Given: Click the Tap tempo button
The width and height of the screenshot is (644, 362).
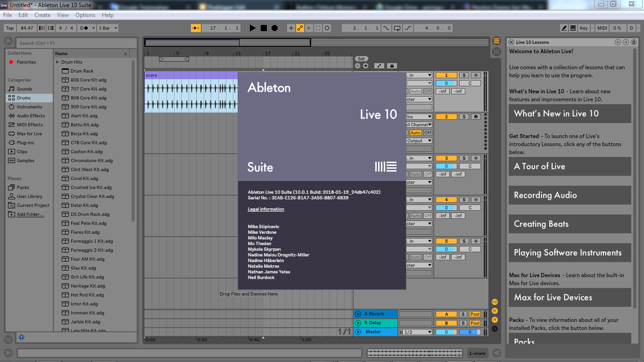Looking at the screenshot, I should 10,28.
